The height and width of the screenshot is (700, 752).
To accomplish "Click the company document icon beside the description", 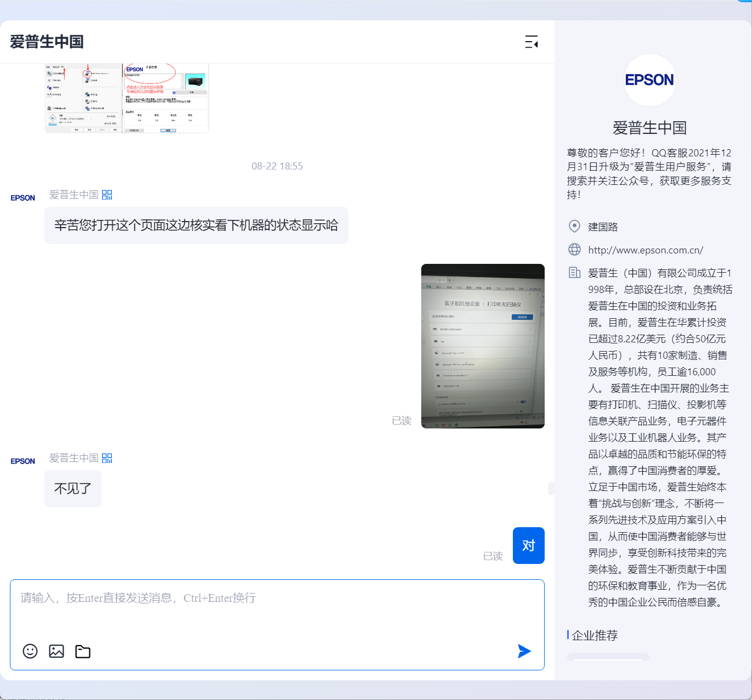I will pos(574,273).
